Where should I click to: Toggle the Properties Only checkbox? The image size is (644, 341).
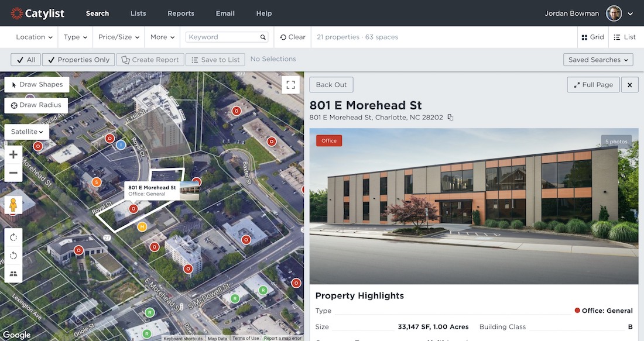point(79,60)
